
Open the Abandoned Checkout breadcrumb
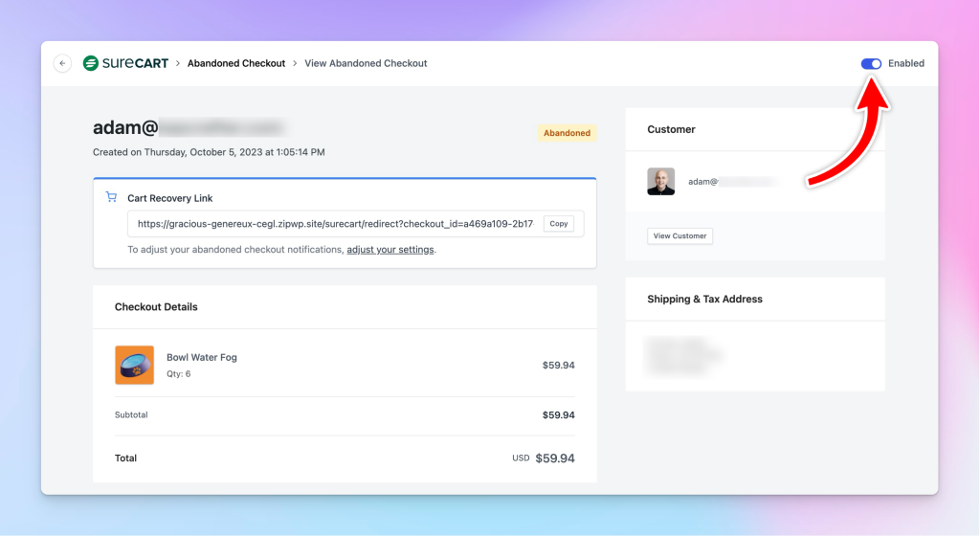coord(236,64)
